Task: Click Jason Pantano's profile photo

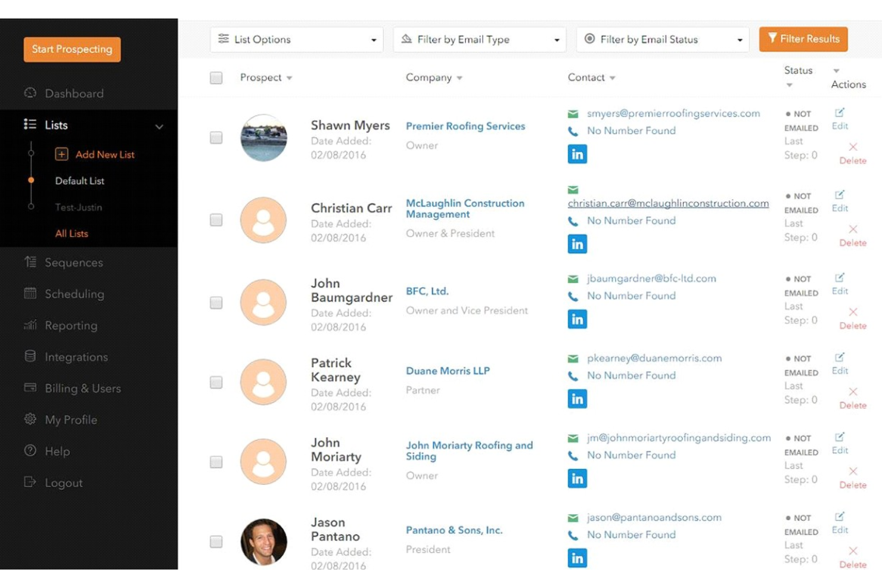Action: click(x=263, y=542)
